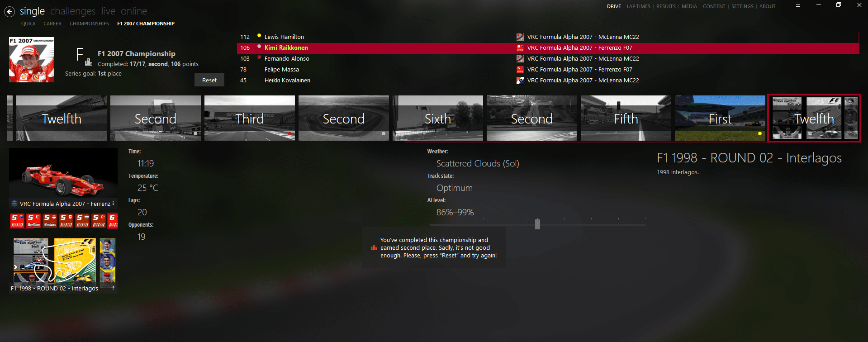Select the round tile labeled First
The width and height of the screenshot is (868, 342).
(720, 118)
